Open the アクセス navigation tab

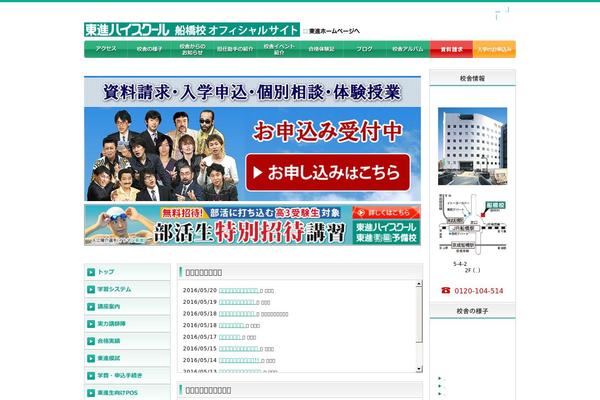pos(106,49)
